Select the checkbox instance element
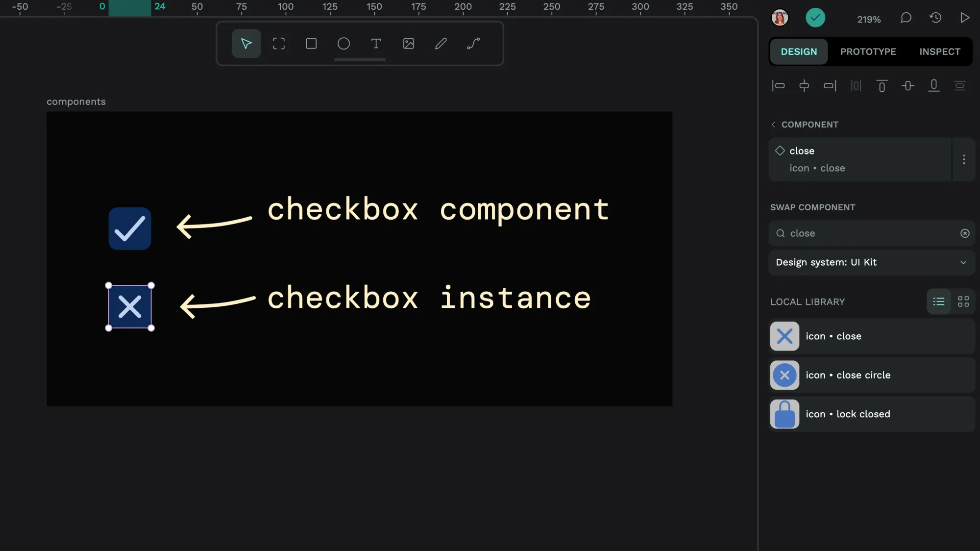Image resolution: width=980 pixels, height=551 pixels. (x=129, y=306)
